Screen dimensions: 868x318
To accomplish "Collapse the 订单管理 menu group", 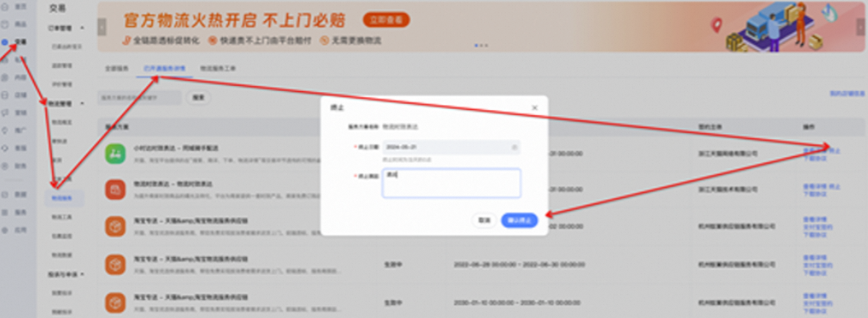I will (x=83, y=28).
